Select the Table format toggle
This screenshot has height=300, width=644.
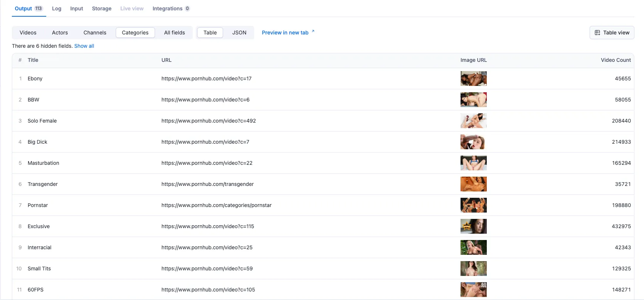[210, 33]
